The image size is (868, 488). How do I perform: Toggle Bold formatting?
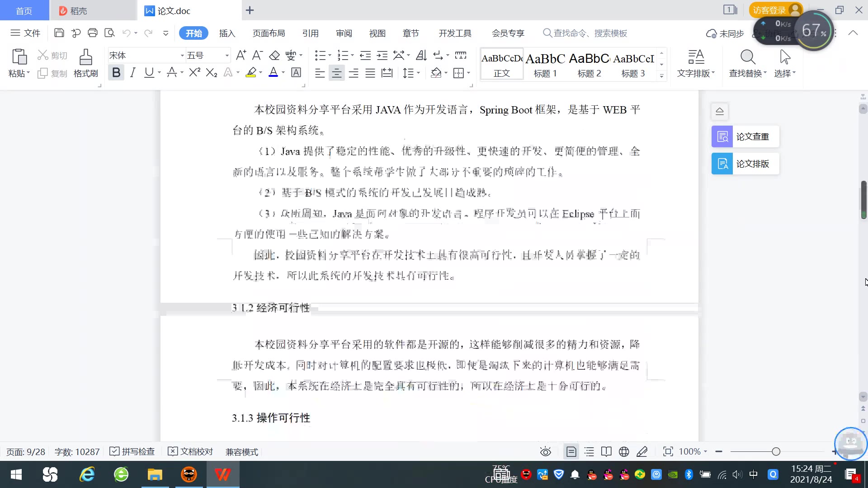[x=116, y=72]
